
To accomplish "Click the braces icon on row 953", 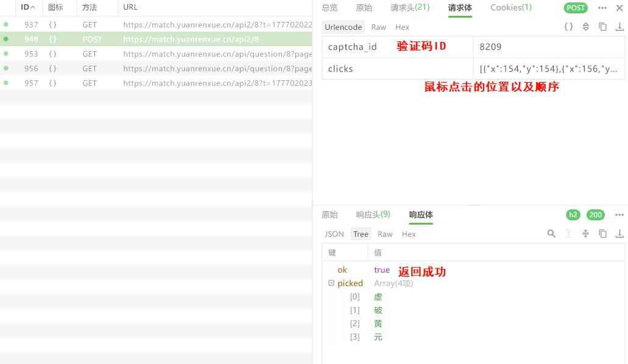I will [x=52, y=54].
